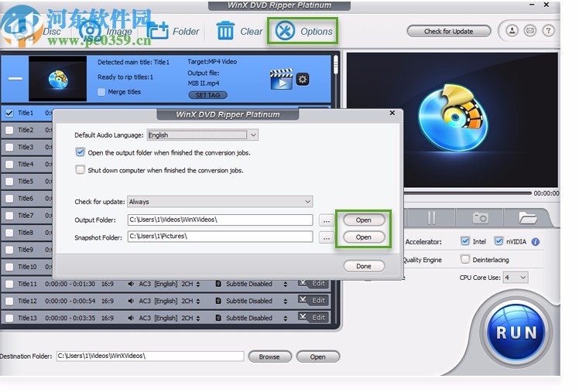The width and height of the screenshot is (579, 392).
Task: Click the Clear trash can icon
Action: pyautogui.click(x=225, y=31)
